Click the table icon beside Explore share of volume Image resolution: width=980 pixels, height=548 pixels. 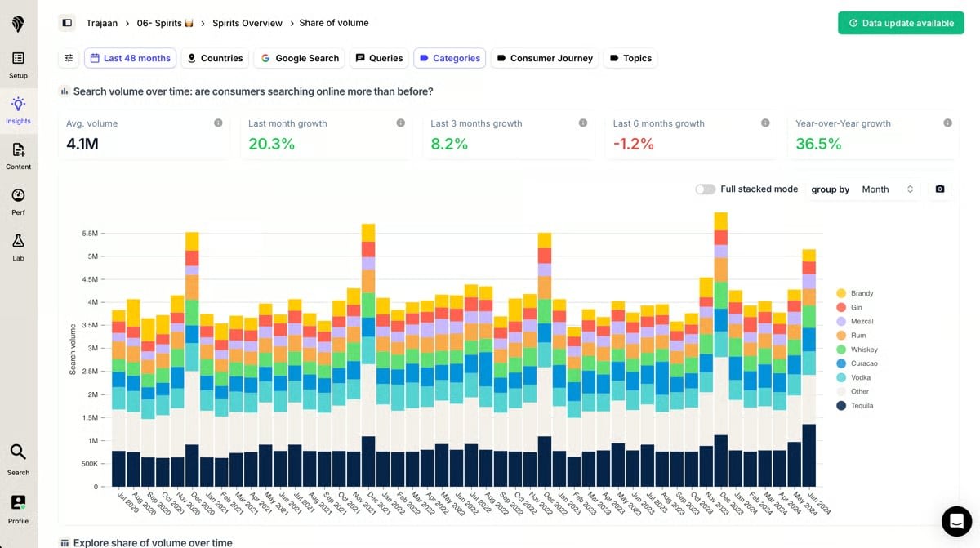point(65,543)
